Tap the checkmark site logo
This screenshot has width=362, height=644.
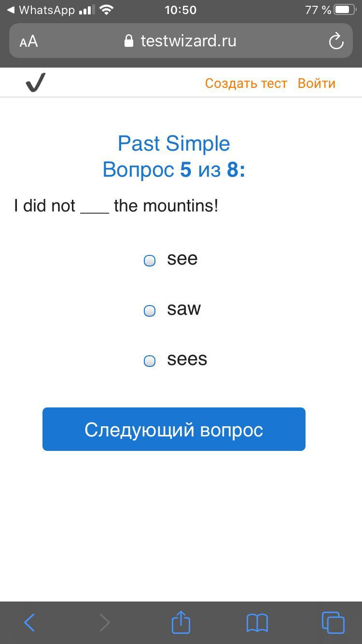(x=36, y=83)
